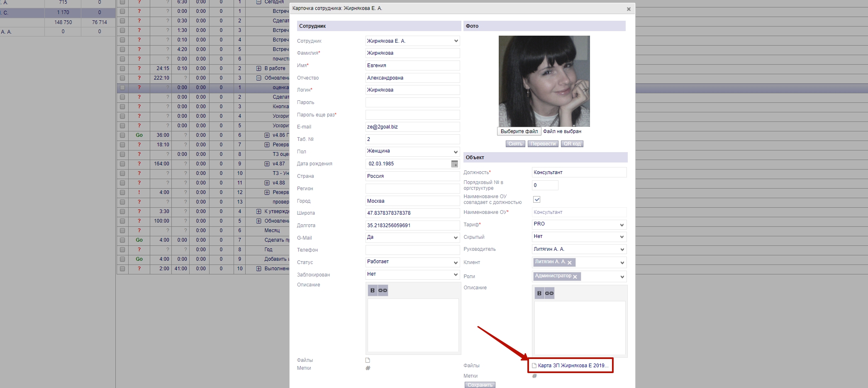The image size is (868, 388).
Task: Click the E-mail field with ze@2goal.biz
Action: pyautogui.click(x=412, y=127)
